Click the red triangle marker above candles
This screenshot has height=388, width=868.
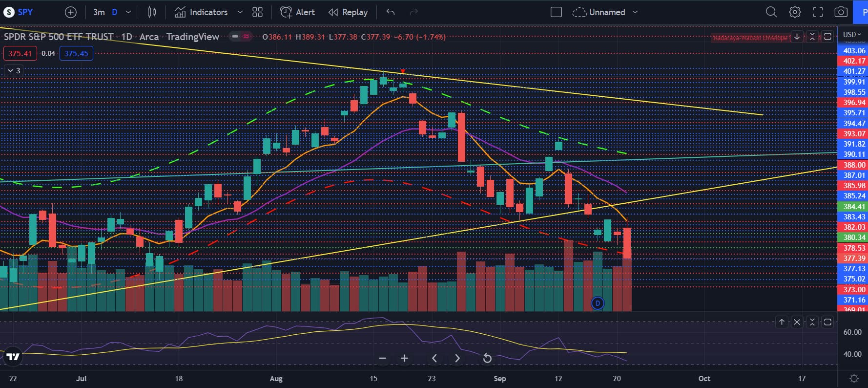click(x=403, y=71)
